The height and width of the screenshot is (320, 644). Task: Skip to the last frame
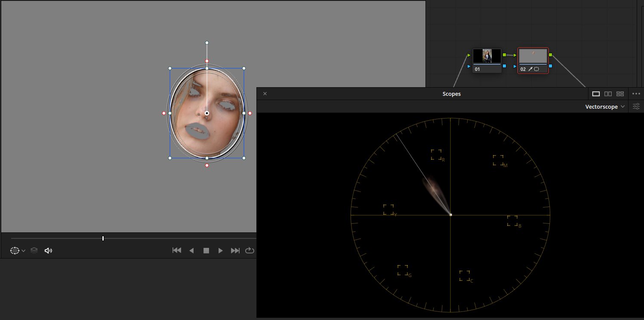235,250
